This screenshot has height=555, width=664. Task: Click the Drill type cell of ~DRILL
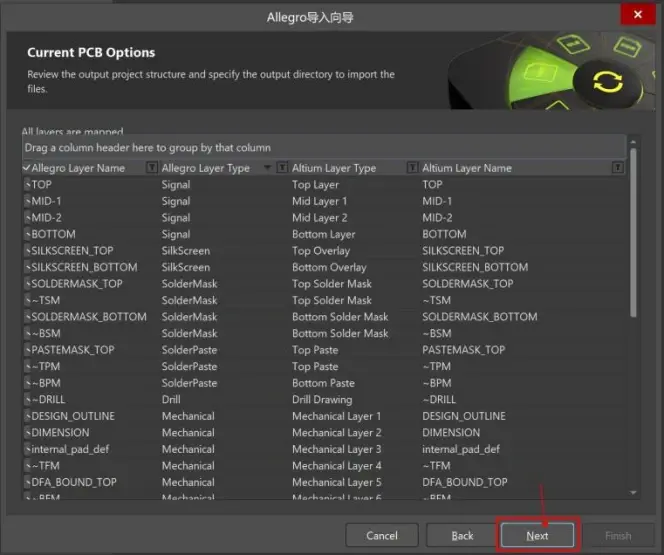[x=171, y=399]
